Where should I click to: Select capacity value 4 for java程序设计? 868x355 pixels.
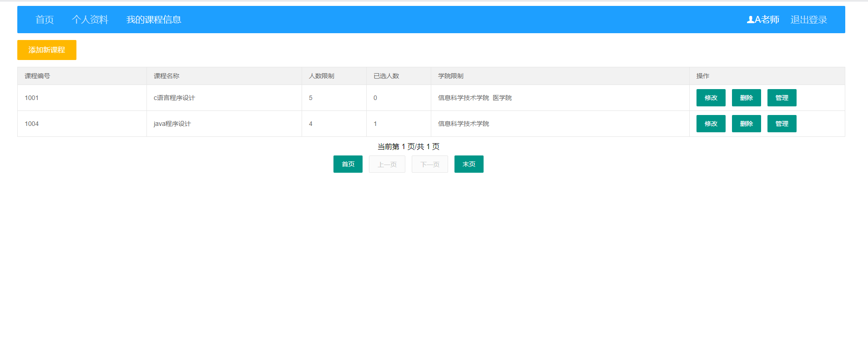coord(311,124)
